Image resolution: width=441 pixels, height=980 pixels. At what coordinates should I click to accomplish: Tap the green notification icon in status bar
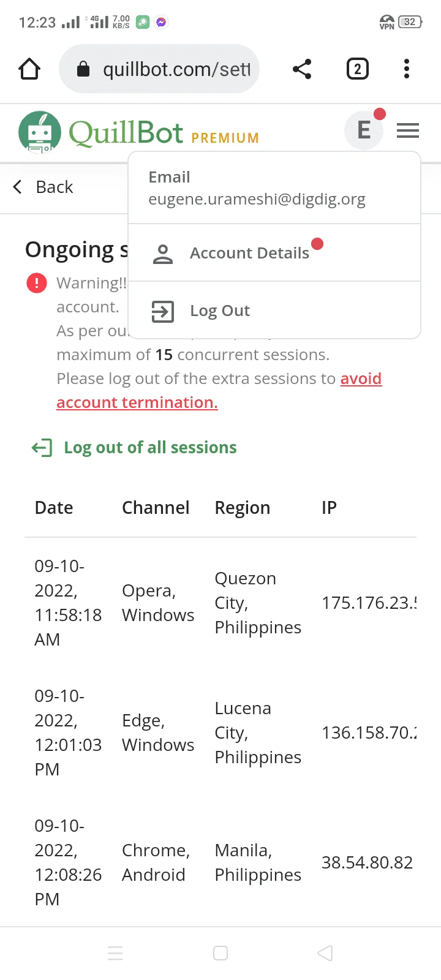point(143,23)
